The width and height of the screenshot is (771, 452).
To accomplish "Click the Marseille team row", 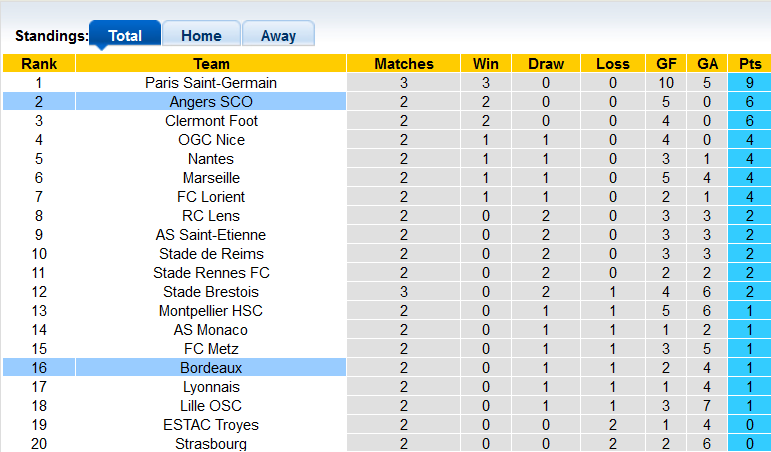I will 211,178.
